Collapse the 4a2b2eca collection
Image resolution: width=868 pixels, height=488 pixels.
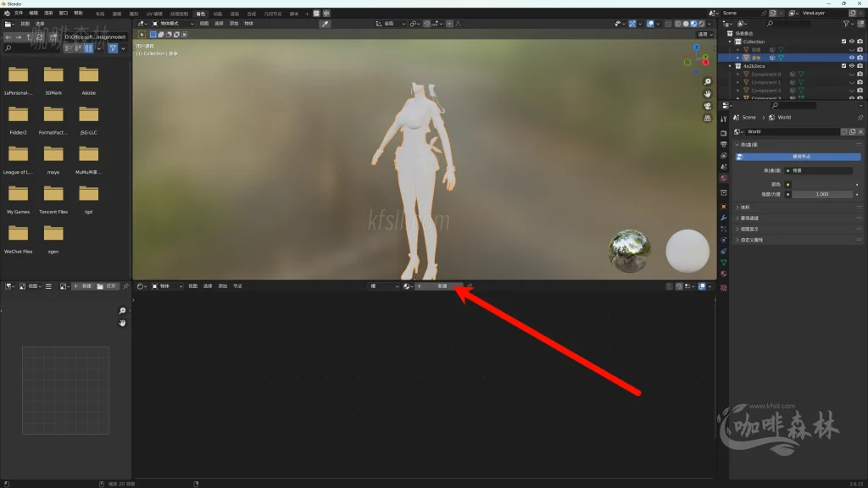point(730,66)
